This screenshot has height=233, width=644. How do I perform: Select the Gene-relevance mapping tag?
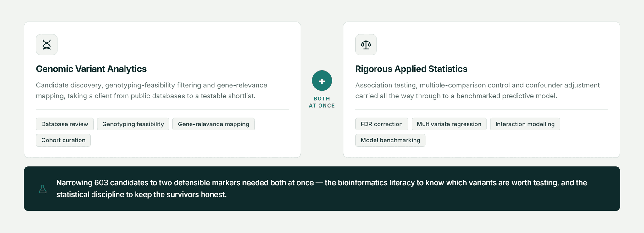(x=214, y=124)
